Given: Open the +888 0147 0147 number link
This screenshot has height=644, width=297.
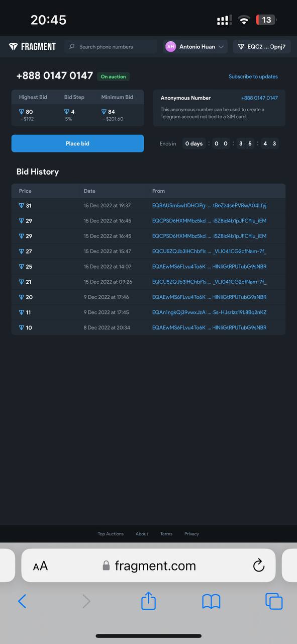Looking at the screenshot, I should [259, 98].
